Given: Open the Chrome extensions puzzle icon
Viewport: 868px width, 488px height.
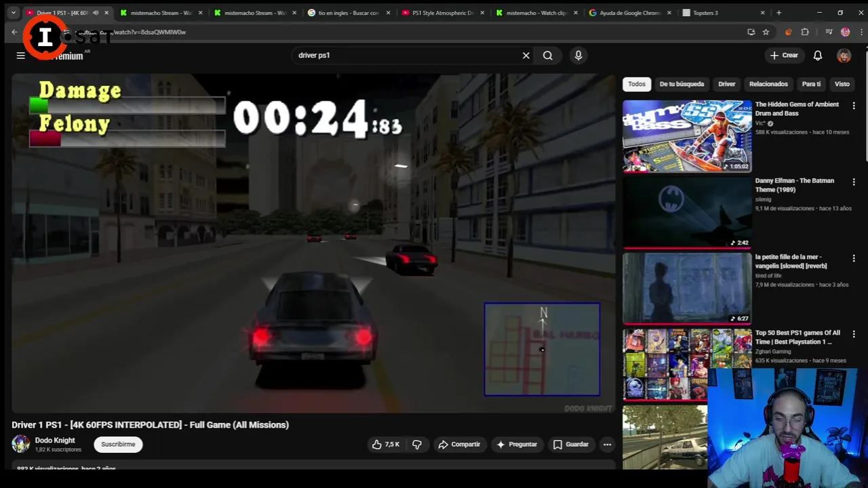Looking at the screenshot, I should coord(805,32).
